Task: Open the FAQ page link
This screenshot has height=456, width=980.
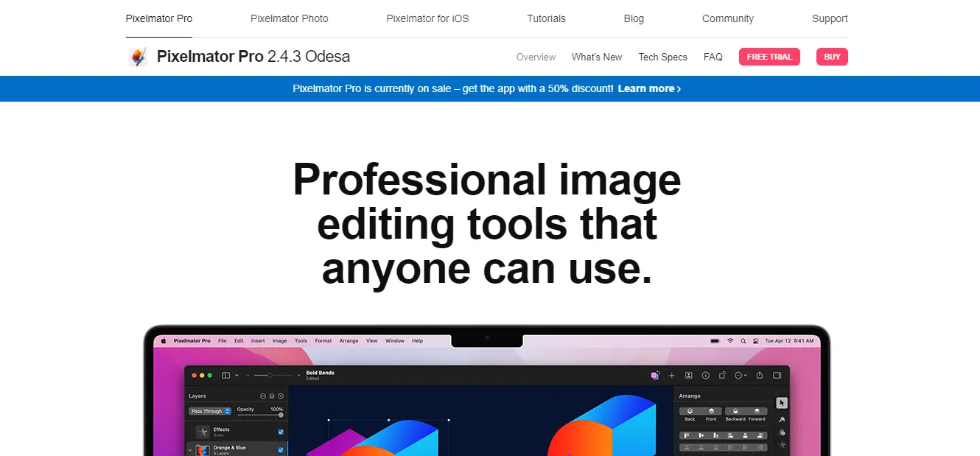Action: click(x=713, y=57)
